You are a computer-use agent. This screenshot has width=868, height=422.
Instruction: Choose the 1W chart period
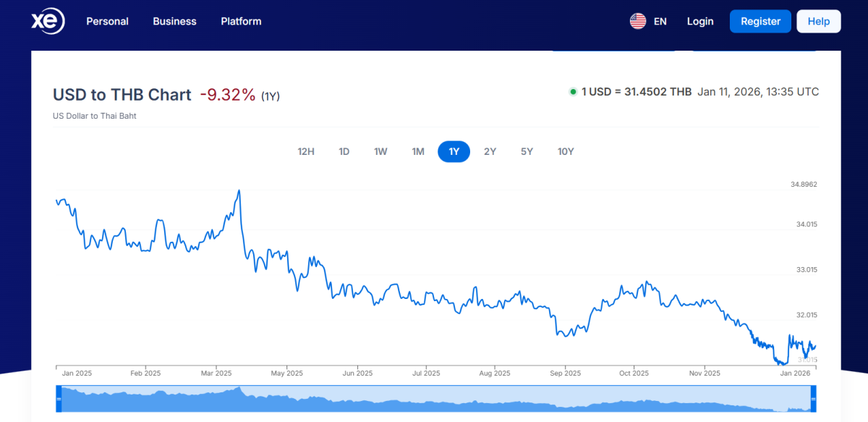(380, 151)
